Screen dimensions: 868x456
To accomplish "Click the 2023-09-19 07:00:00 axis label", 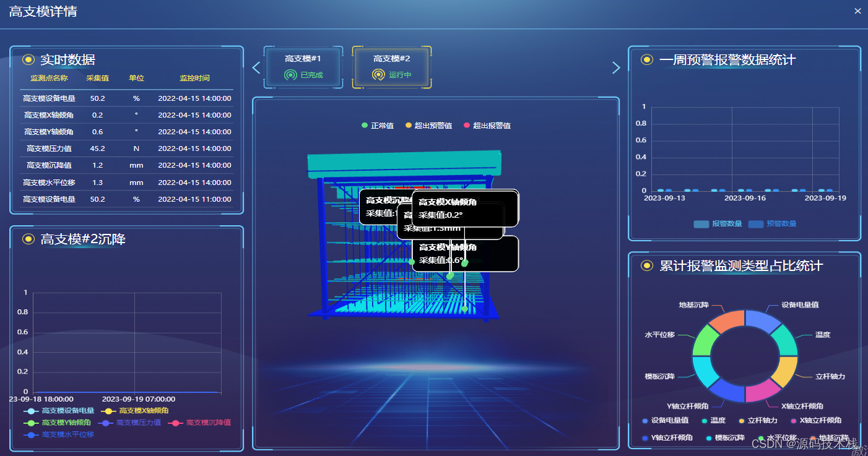I will click(139, 399).
